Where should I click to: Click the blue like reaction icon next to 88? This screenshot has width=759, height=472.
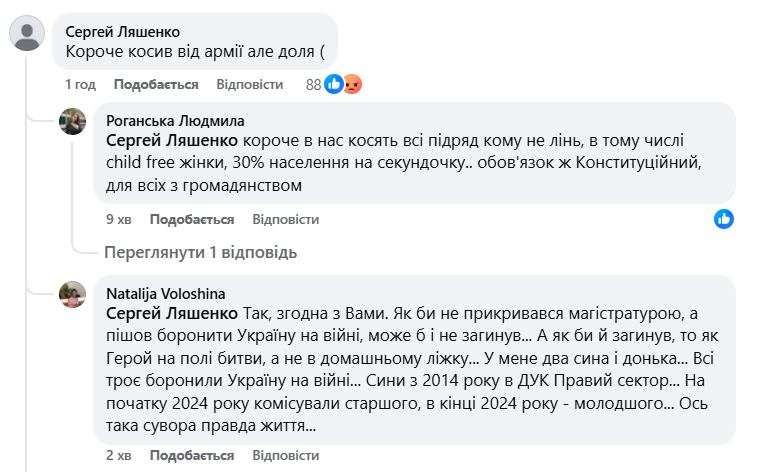click(x=334, y=85)
